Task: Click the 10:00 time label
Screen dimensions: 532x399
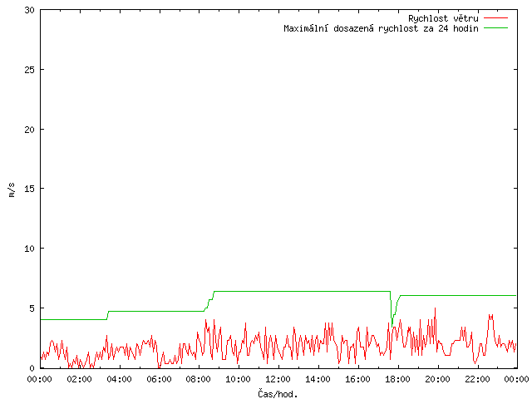Action: point(239,379)
